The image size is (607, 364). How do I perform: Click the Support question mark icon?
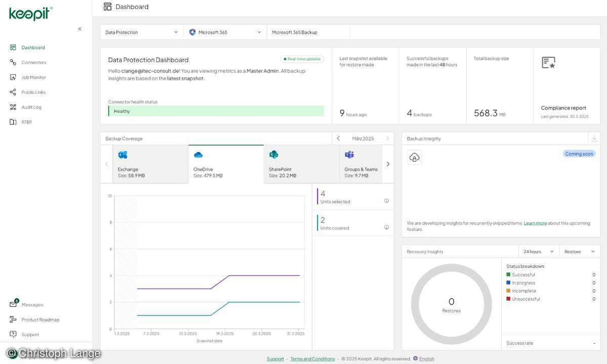tap(13, 334)
